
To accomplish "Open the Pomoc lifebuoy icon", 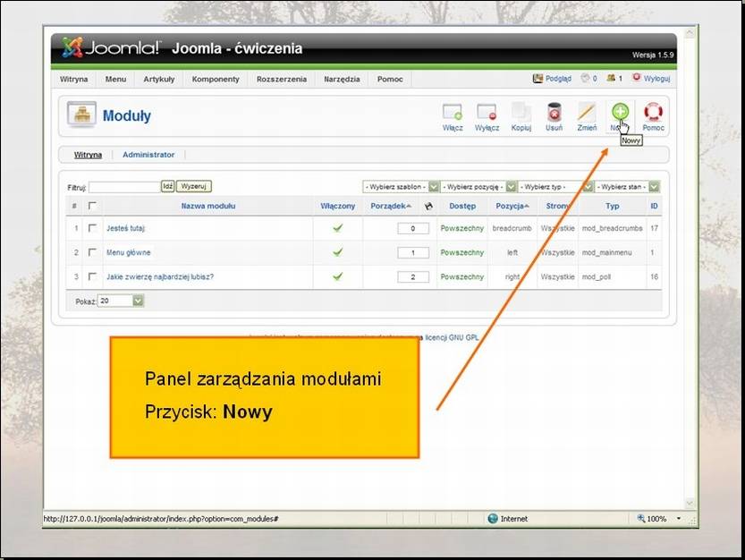I will pos(653,112).
